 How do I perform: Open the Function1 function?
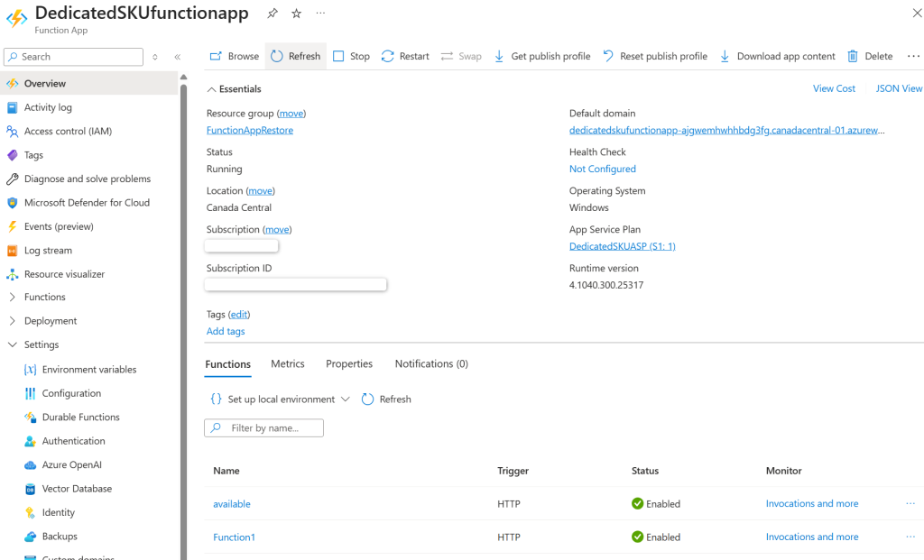pyautogui.click(x=234, y=537)
